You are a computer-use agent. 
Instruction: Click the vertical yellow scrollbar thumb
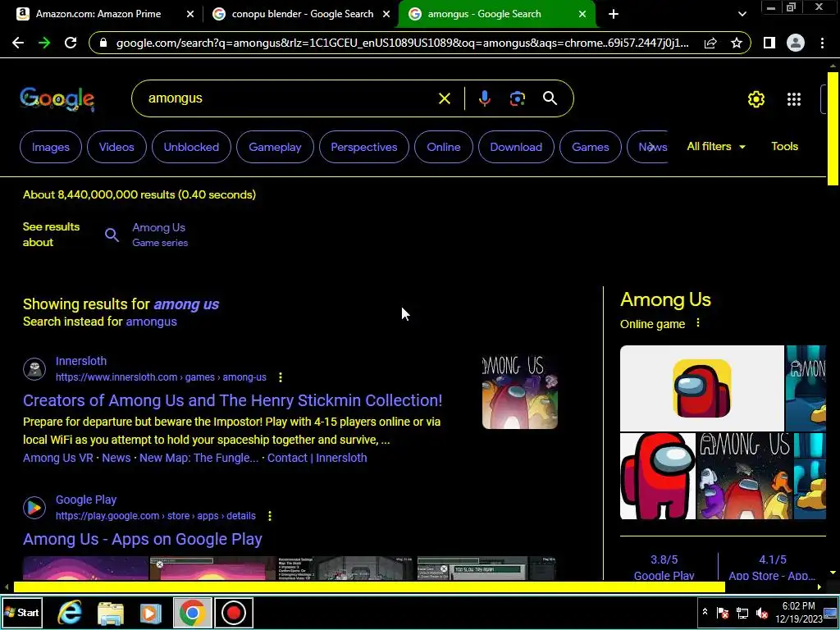tap(833, 129)
